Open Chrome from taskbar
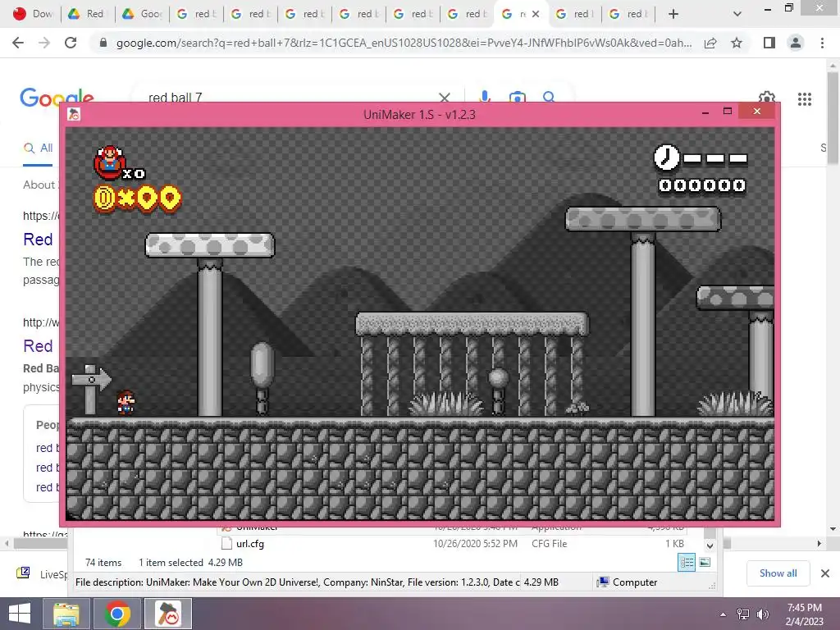The width and height of the screenshot is (840, 630). pos(117,614)
